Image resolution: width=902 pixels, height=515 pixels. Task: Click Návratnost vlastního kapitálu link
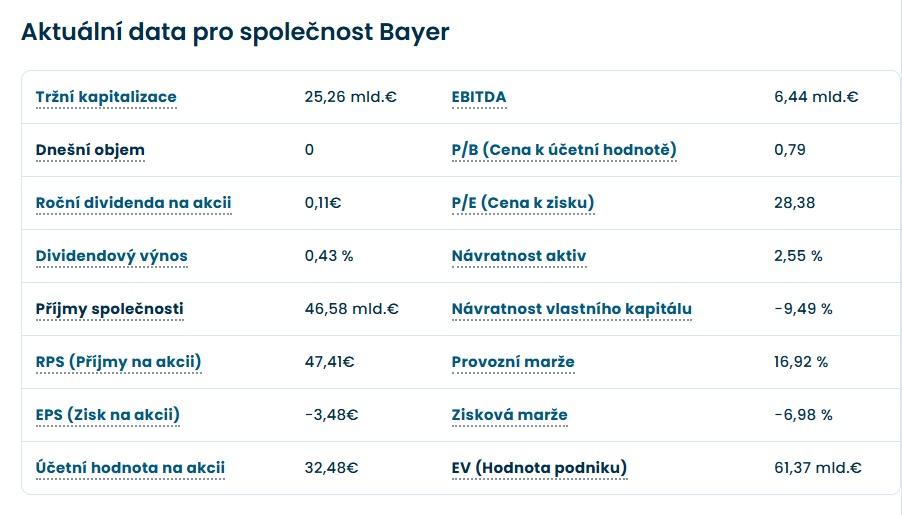tap(572, 309)
